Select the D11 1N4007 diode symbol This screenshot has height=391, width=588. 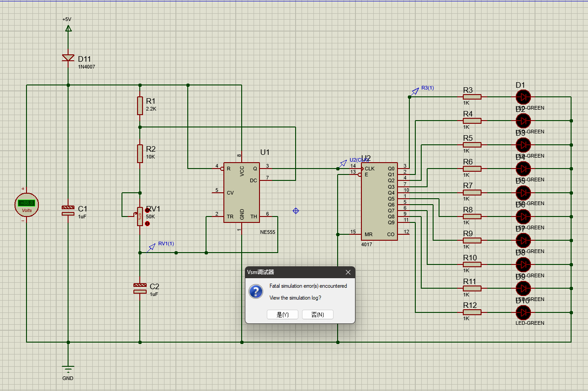[x=68, y=58]
